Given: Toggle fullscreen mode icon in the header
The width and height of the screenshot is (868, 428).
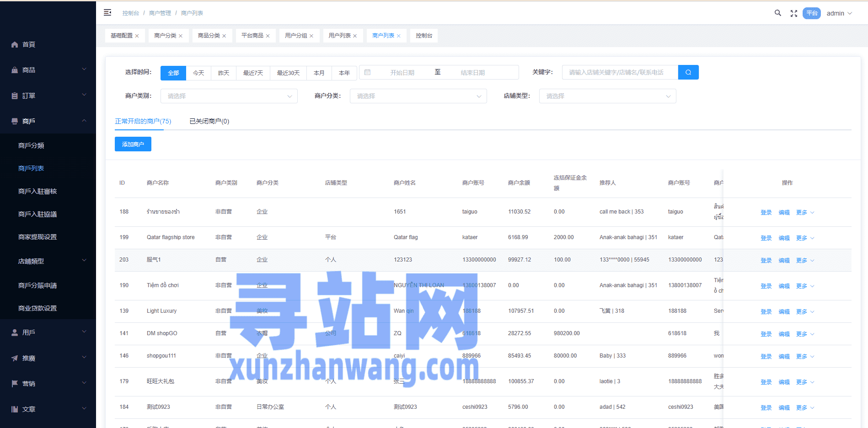Looking at the screenshot, I should point(794,13).
